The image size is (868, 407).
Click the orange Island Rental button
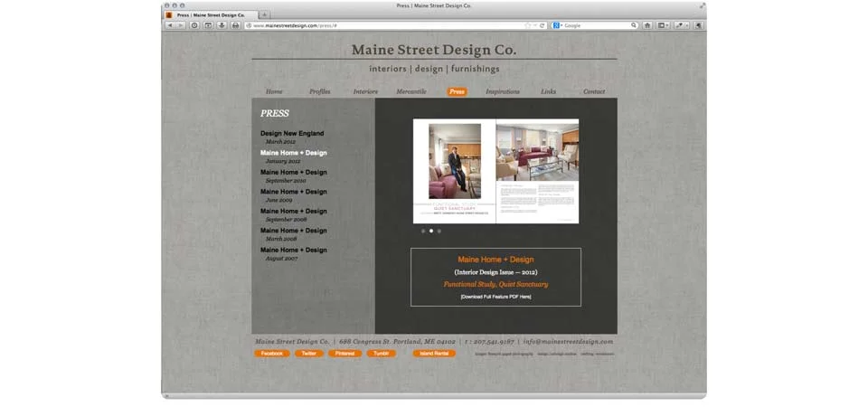[434, 354]
